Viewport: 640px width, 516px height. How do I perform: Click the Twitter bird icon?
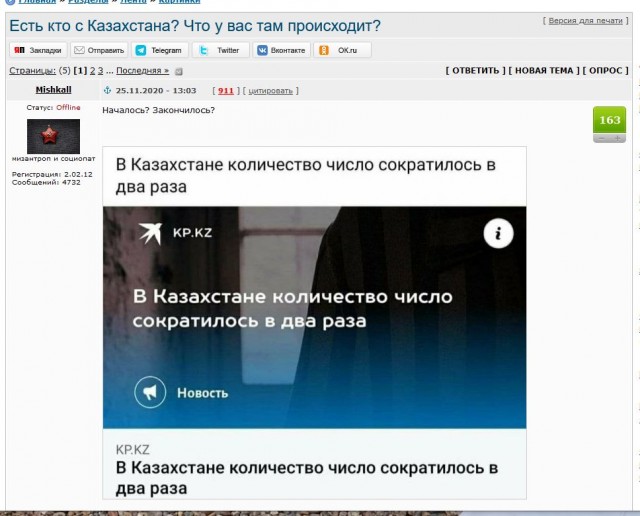[203, 50]
